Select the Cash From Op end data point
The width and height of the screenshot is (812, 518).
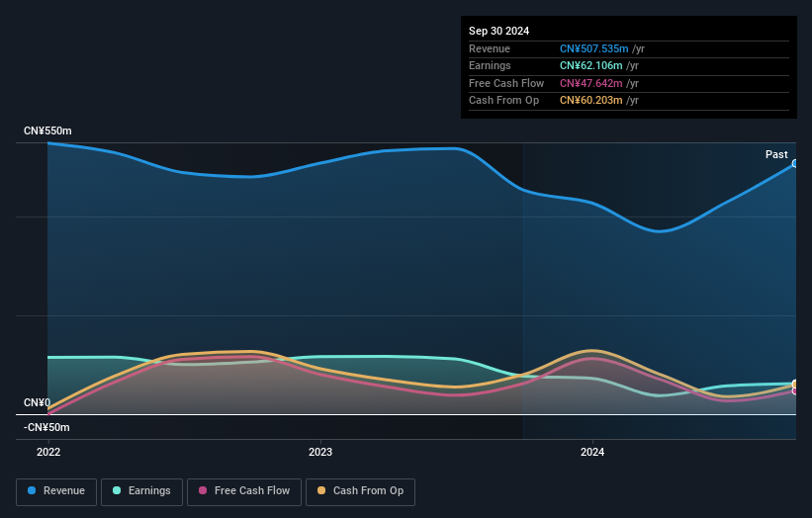pos(795,384)
